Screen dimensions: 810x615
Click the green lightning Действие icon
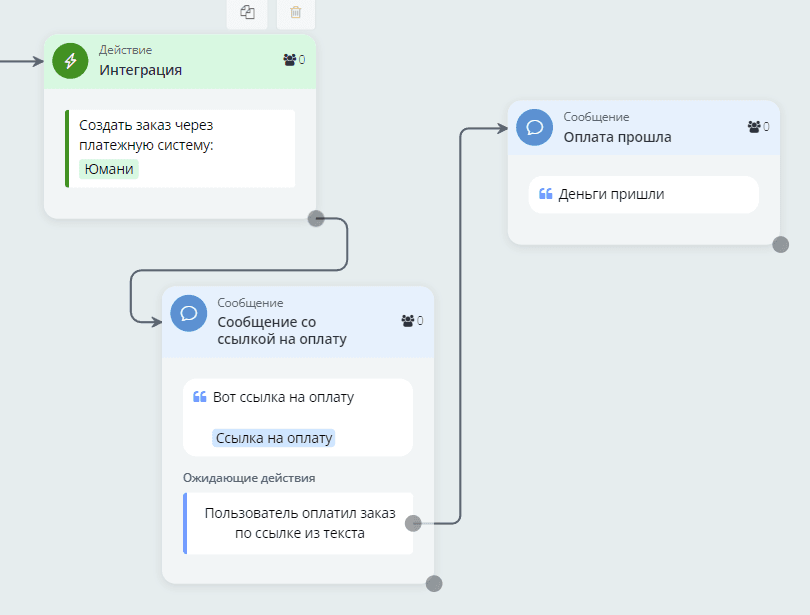tap(71, 60)
